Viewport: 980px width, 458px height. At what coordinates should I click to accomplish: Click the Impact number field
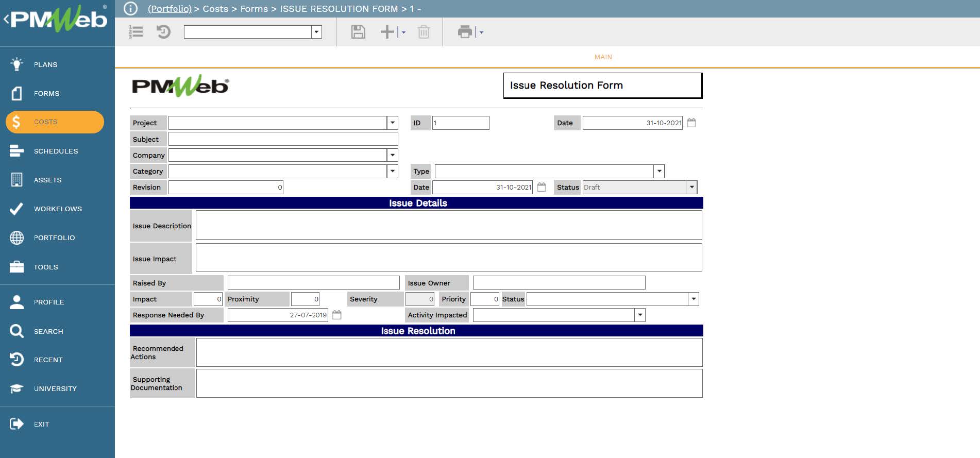click(208, 299)
